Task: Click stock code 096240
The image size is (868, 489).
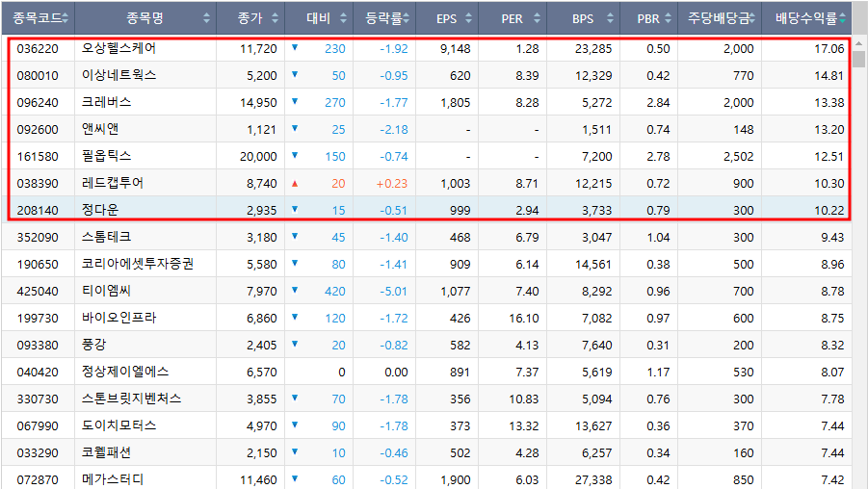Action: point(38,102)
